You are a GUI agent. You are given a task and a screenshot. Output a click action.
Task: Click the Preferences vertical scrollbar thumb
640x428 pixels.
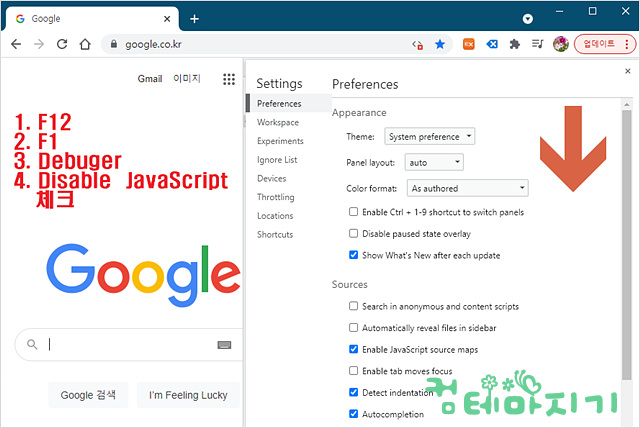[x=627, y=245]
